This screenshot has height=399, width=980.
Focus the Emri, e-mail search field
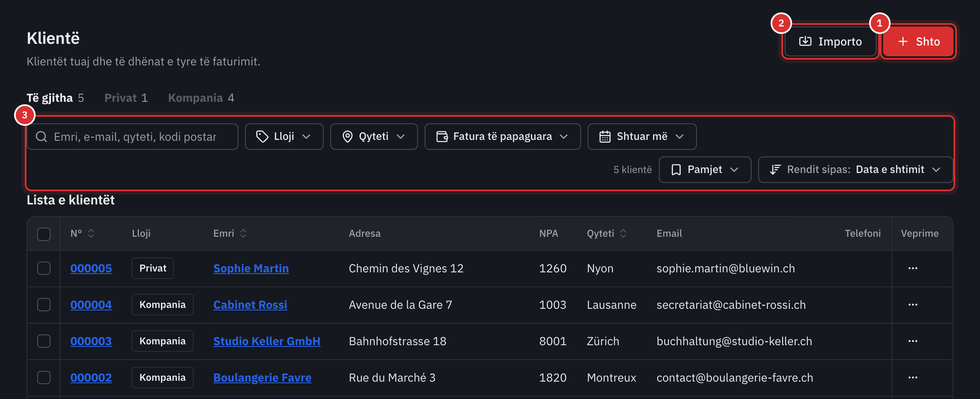click(132, 137)
